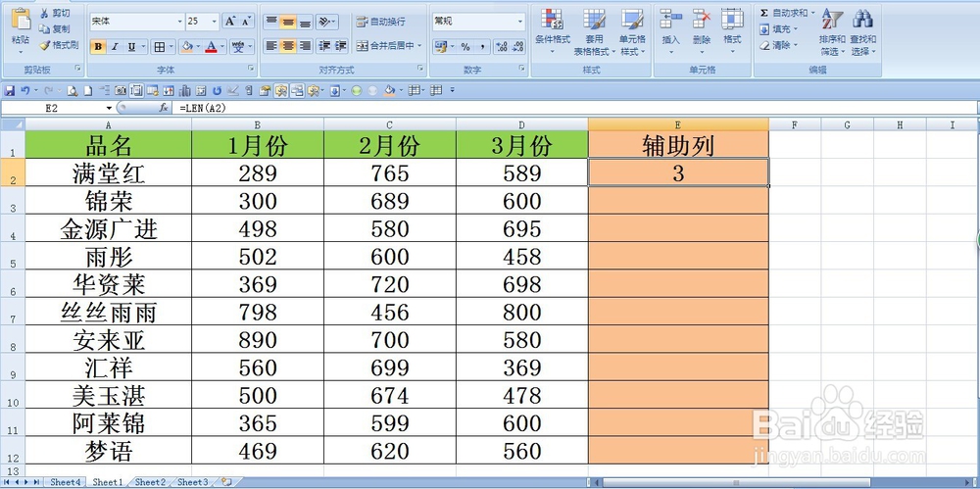
Task: Apply comma style number format
Action: click(482, 46)
